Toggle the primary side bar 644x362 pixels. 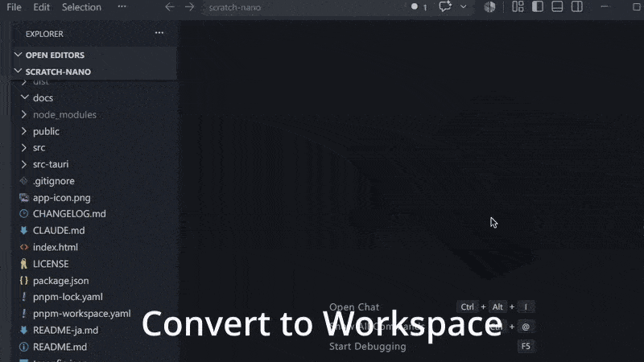(x=538, y=6)
